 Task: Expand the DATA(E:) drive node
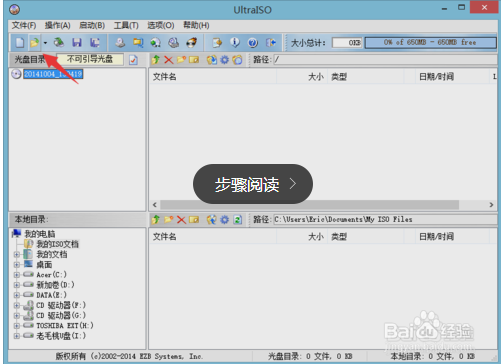(16, 295)
